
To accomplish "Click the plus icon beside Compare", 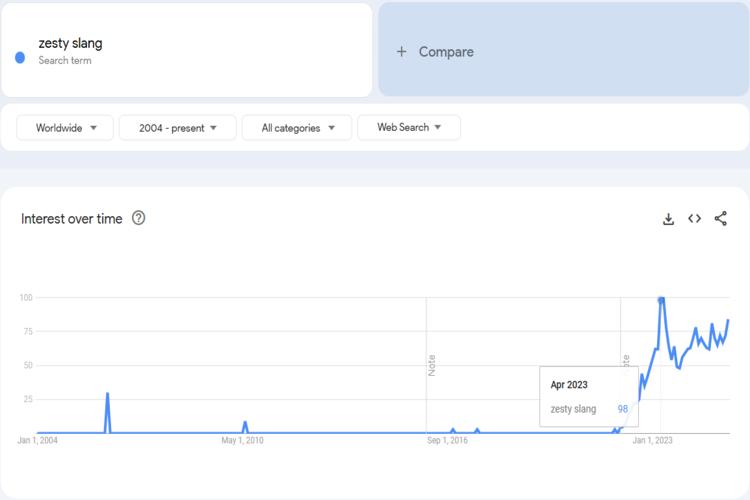I will click(402, 52).
